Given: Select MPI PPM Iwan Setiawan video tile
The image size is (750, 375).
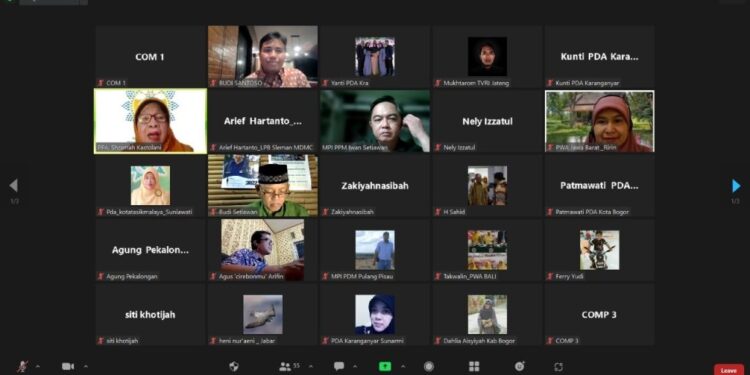Looking at the screenshot, I should [375, 121].
